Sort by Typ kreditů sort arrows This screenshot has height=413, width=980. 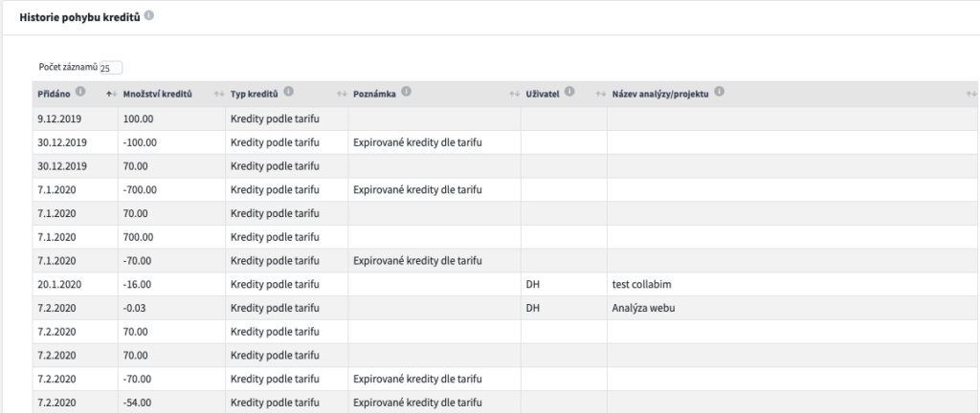342,95
